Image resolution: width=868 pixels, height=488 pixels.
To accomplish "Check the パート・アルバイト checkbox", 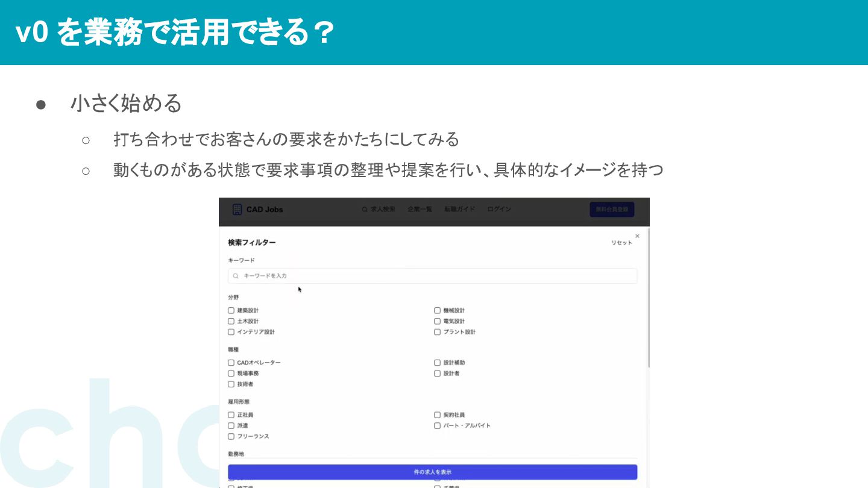I will click(438, 425).
